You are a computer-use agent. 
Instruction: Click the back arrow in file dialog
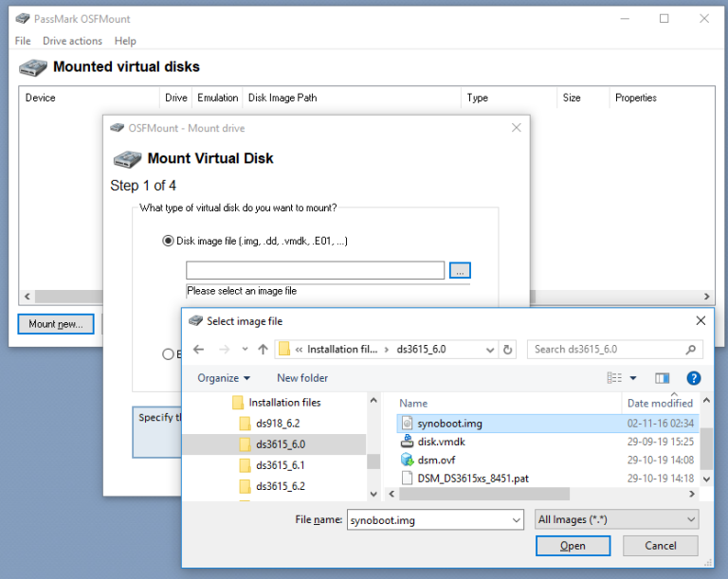[199, 349]
